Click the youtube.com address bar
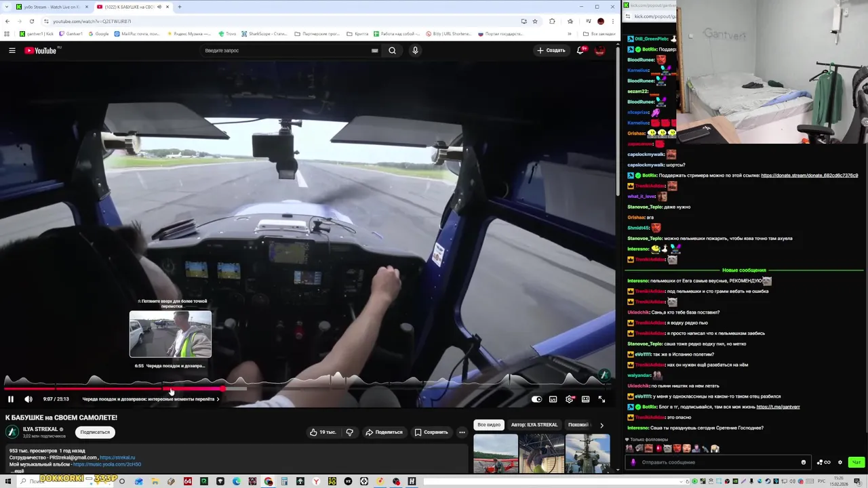 pyautogui.click(x=285, y=21)
